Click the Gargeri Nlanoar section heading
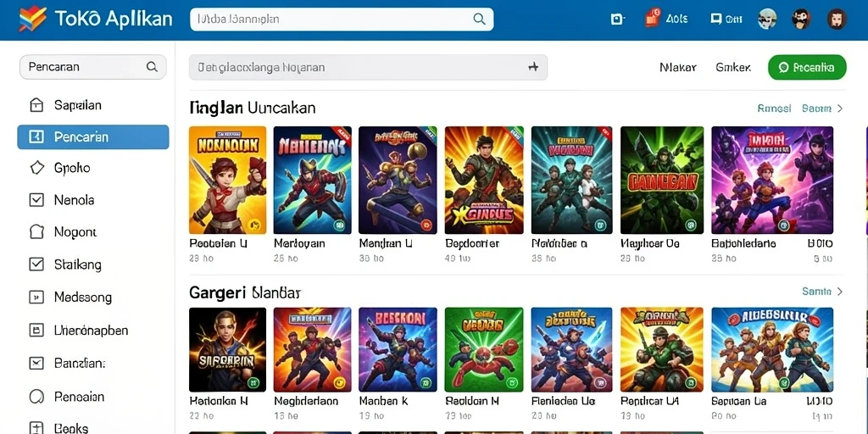The height and width of the screenshot is (434, 868). [x=245, y=292]
